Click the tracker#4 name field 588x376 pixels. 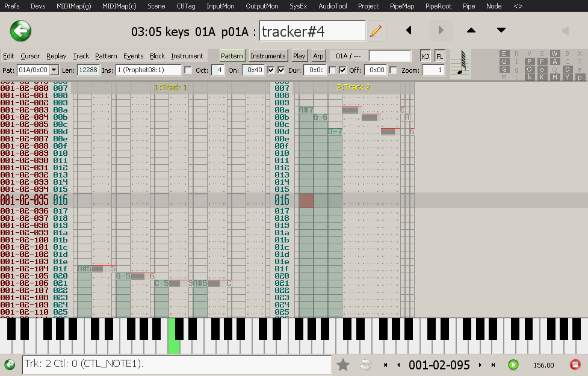312,31
